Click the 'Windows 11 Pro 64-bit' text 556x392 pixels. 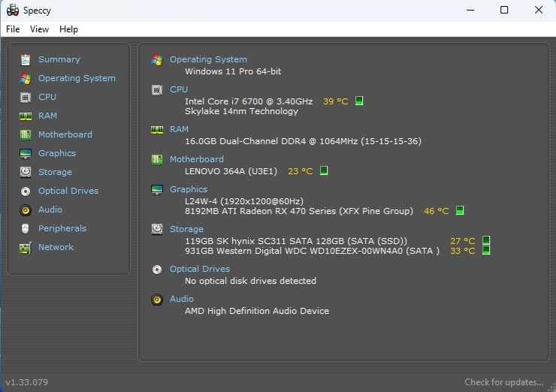tap(233, 71)
